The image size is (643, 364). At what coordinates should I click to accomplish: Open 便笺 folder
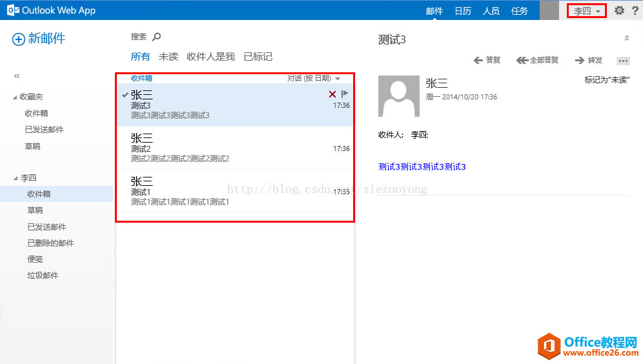[x=35, y=259]
